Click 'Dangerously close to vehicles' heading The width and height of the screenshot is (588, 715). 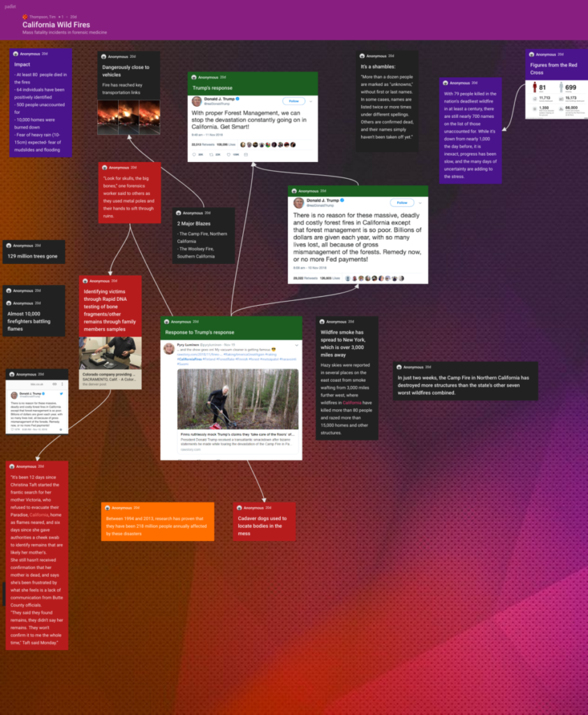126,71
